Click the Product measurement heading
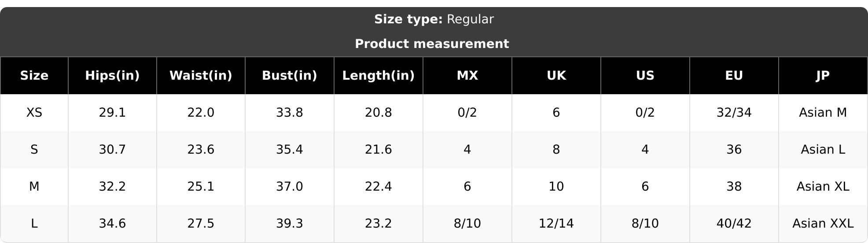This screenshot has width=868, height=243. (432, 44)
